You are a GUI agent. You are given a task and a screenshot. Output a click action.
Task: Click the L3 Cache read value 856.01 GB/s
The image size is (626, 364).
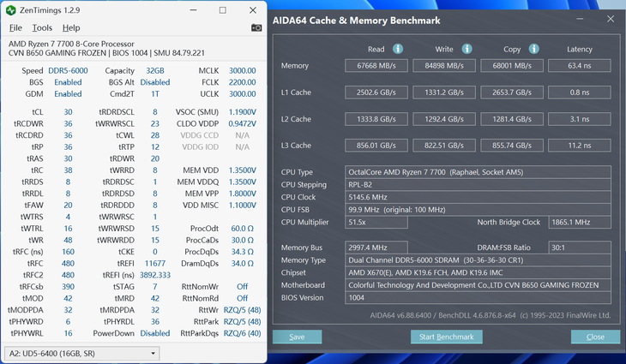tap(376, 146)
